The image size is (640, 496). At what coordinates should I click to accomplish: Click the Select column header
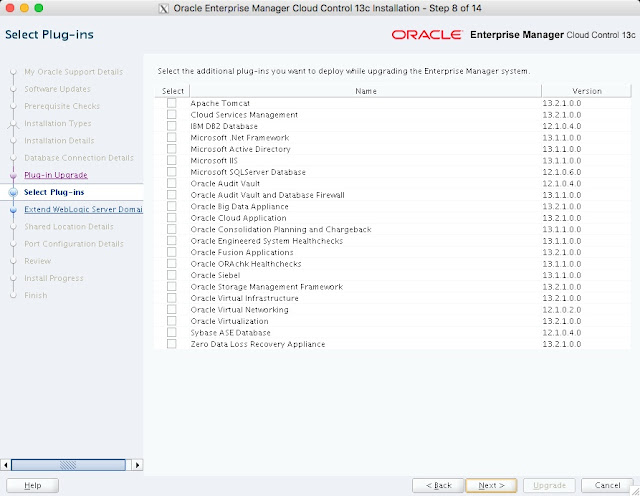pyautogui.click(x=173, y=91)
